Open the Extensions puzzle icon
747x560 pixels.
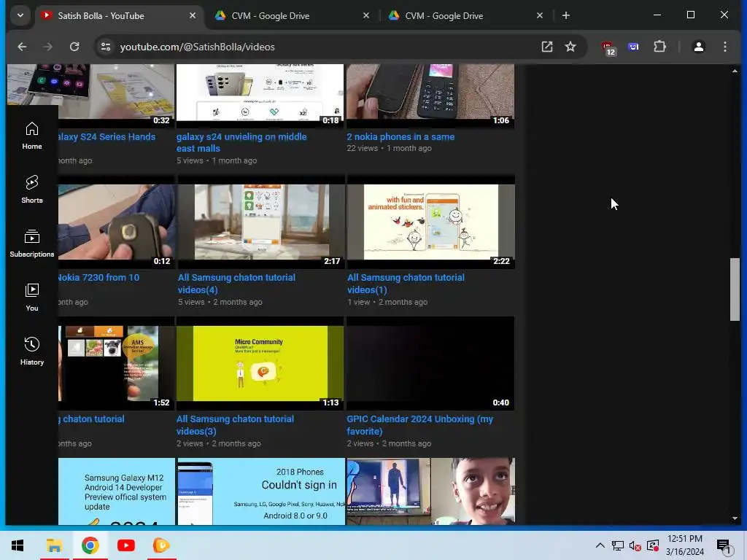(659, 47)
